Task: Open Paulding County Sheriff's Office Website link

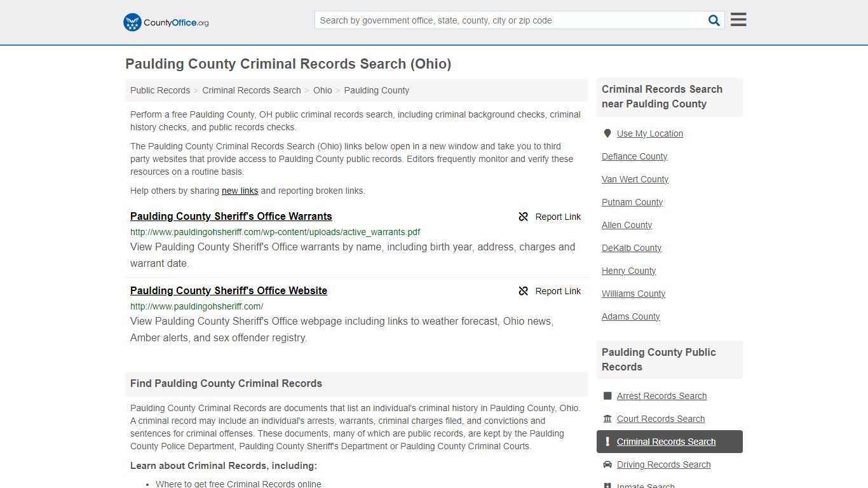Action: click(x=229, y=290)
